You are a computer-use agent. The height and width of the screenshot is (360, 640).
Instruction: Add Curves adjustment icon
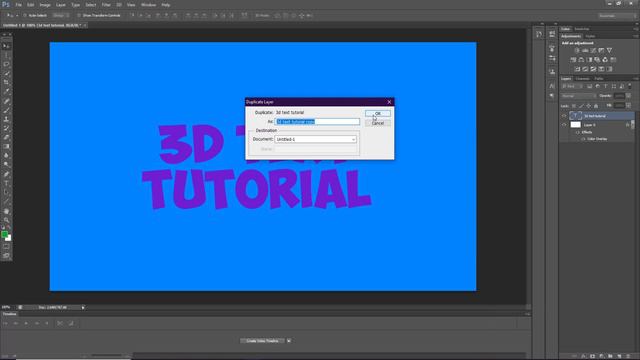[593, 51]
